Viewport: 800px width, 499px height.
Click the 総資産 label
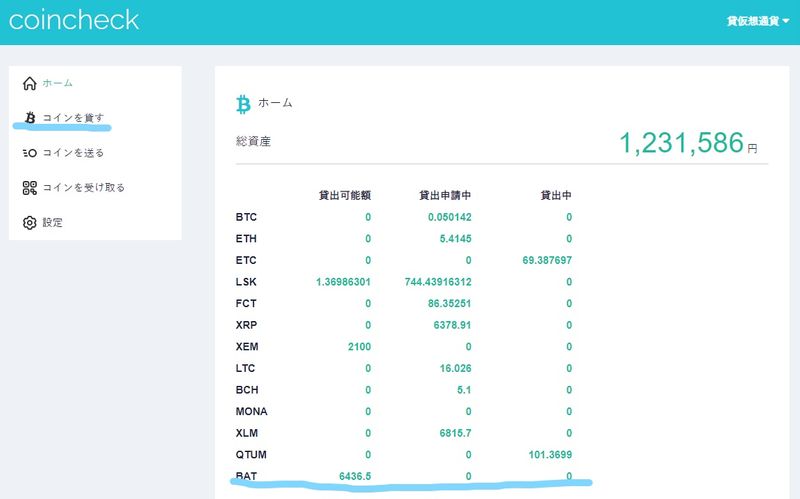tap(254, 141)
